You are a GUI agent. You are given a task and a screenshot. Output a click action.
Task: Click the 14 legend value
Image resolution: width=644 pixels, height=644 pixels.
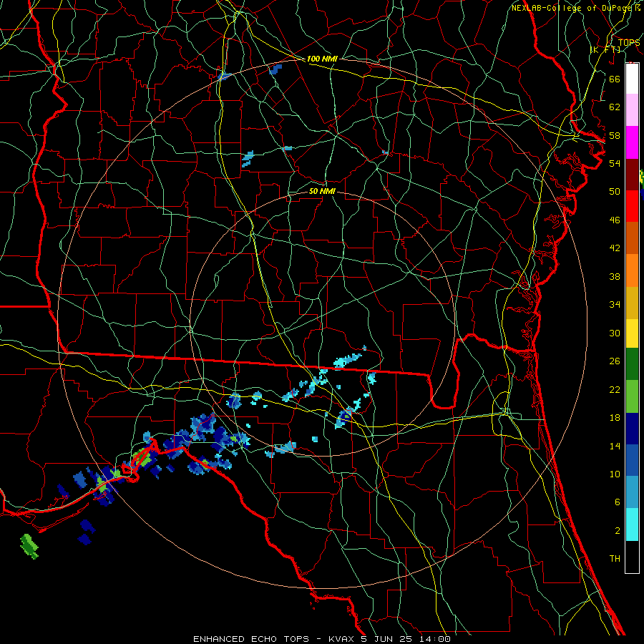[615, 446]
